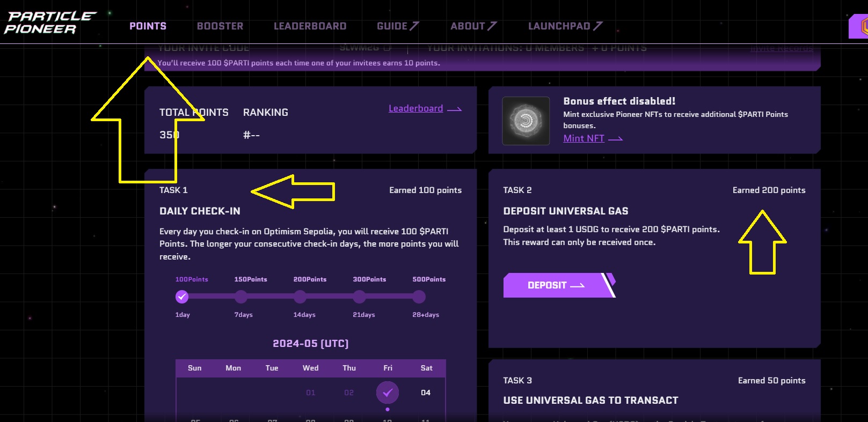Open the Particle Pioneer logo home link
This screenshot has height=422, width=868.
50,23
